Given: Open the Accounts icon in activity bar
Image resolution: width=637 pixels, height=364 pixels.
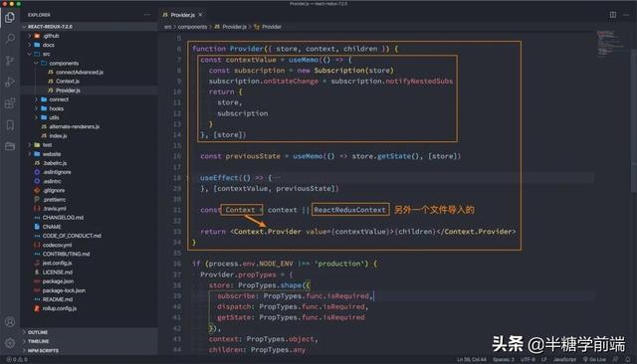Looking at the screenshot, I should coord(10,322).
